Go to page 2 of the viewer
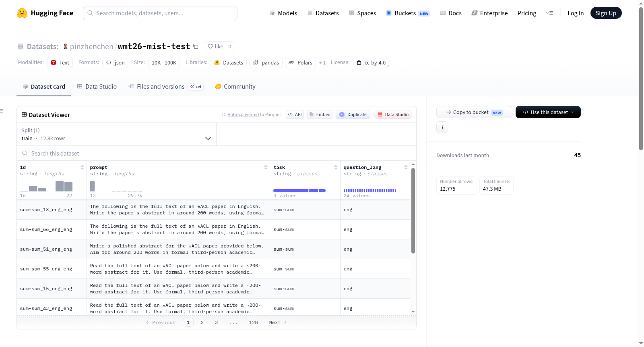The image size is (644, 347). [x=202, y=322]
